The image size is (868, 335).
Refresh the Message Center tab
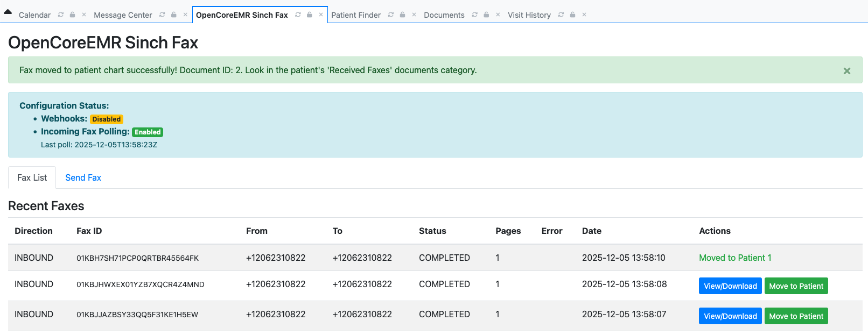pos(162,15)
